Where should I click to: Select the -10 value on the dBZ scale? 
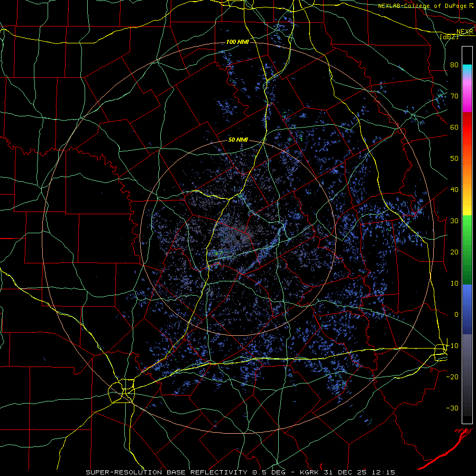click(452, 346)
